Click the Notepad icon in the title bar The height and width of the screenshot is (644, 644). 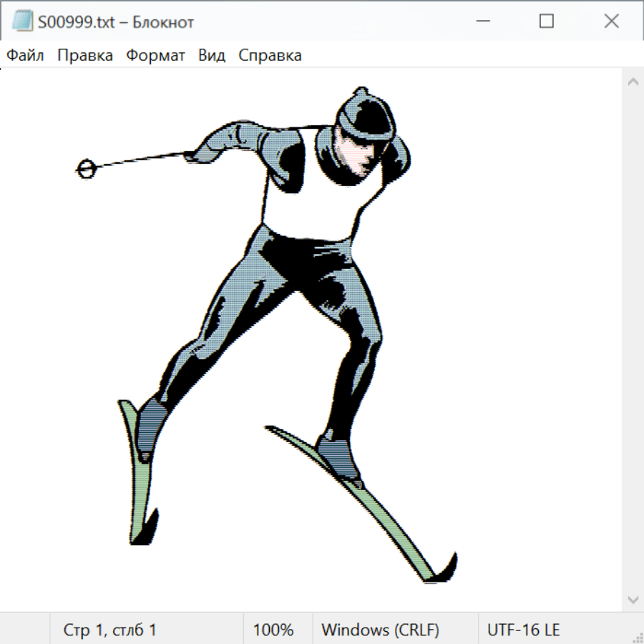pos(23,21)
